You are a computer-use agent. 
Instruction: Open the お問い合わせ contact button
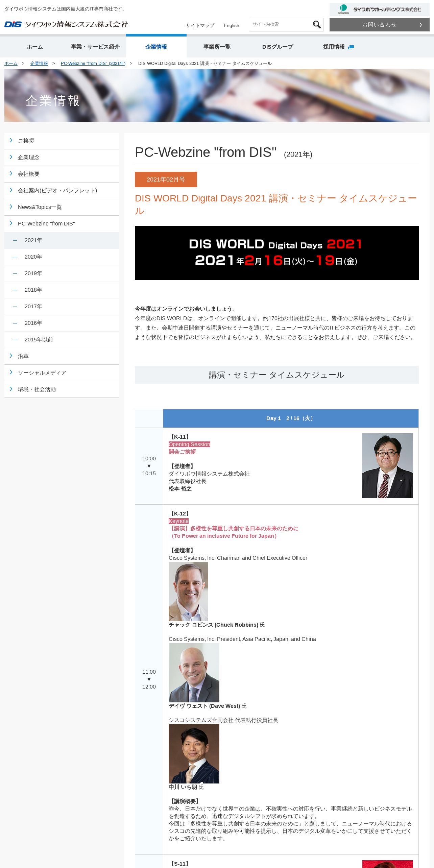379,25
